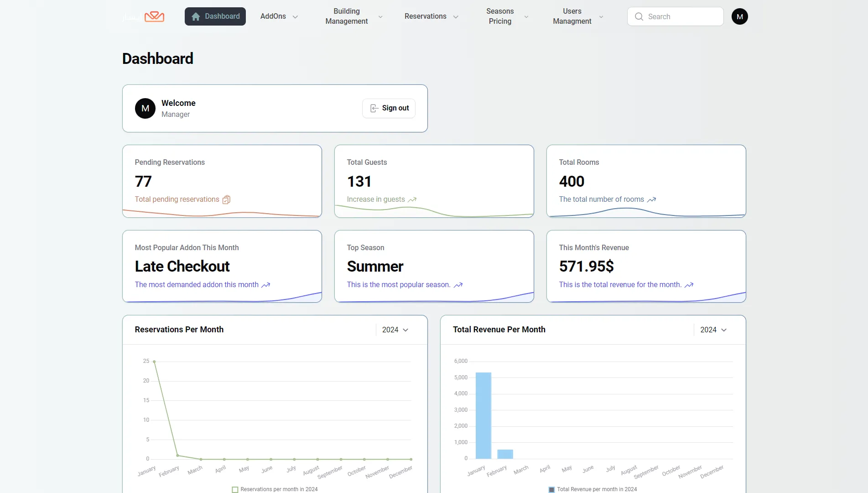Viewport: 868px width, 493px height.
Task: Open year dropdown for Reservations Per Month
Action: point(395,330)
